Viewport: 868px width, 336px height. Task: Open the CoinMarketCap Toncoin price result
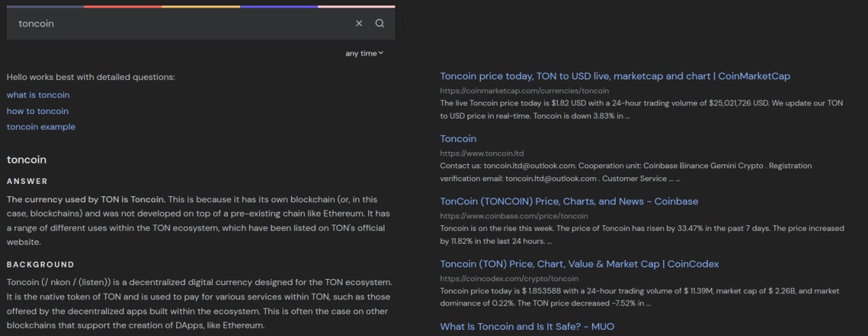pos(614,76)
